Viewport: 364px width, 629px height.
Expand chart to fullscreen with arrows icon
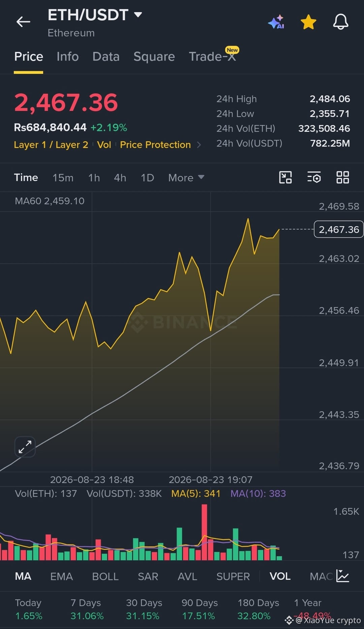[25, 447]
